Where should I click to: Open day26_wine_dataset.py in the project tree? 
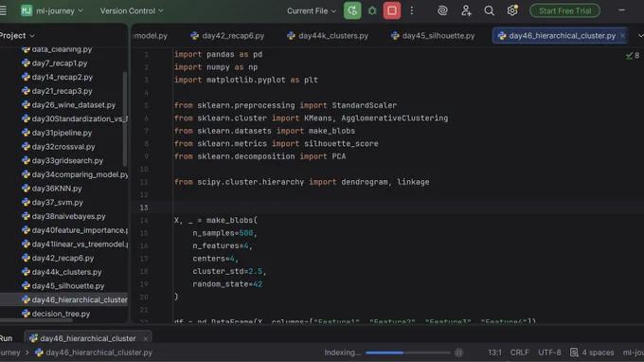tap(74, 105)
